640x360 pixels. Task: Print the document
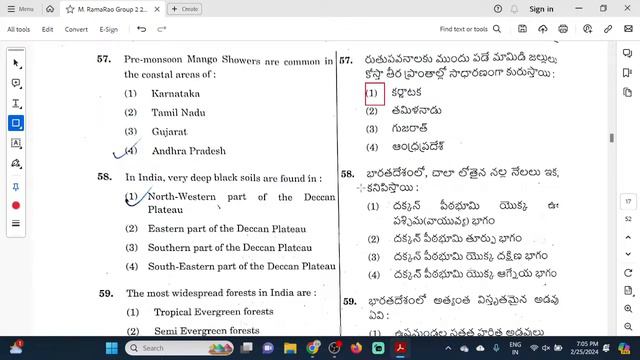[563, 29]
